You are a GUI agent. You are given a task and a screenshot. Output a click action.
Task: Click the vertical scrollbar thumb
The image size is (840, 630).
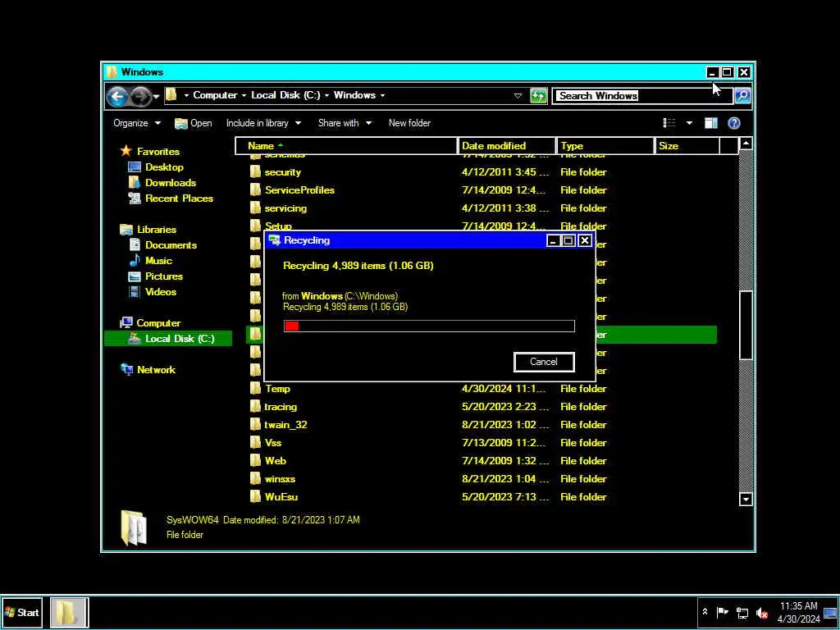(x=746, y=325)
